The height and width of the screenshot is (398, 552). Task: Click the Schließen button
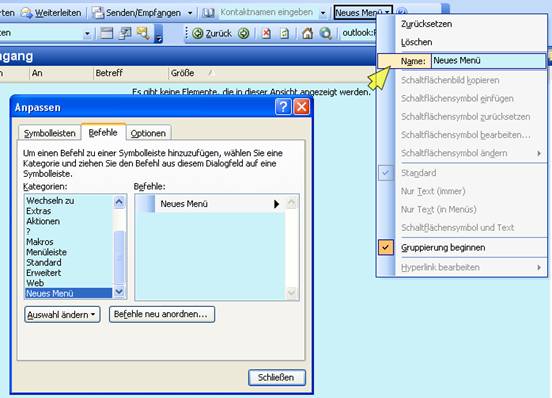tap(277, 377)
